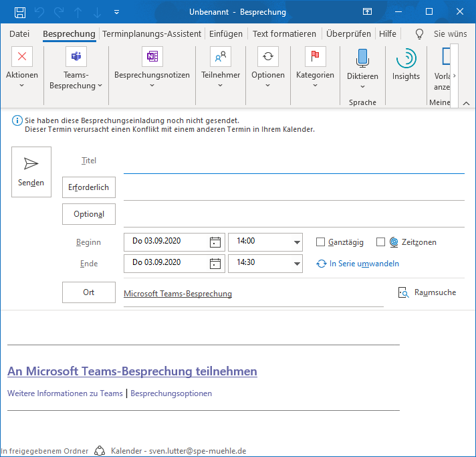Viewport: 476px width, 457px height.
Task: Click the Sie wüns search box
Action: pos(450,33)
